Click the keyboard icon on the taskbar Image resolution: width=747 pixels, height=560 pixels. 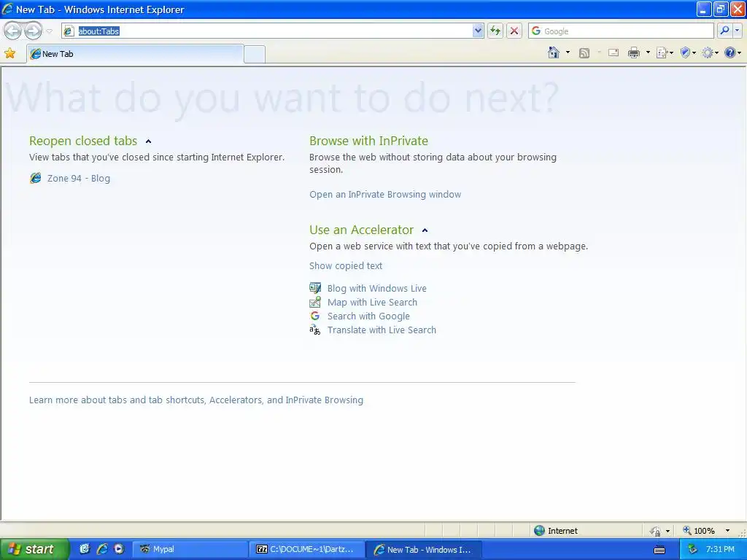[659, 550]
